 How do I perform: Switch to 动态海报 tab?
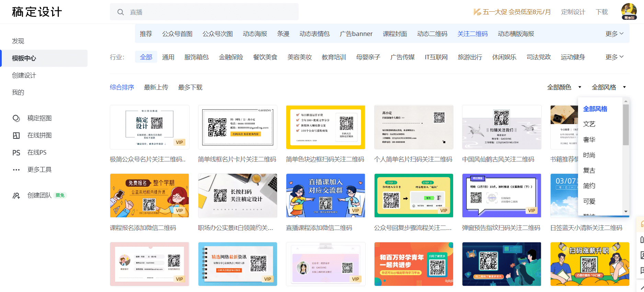coord(255,34)
